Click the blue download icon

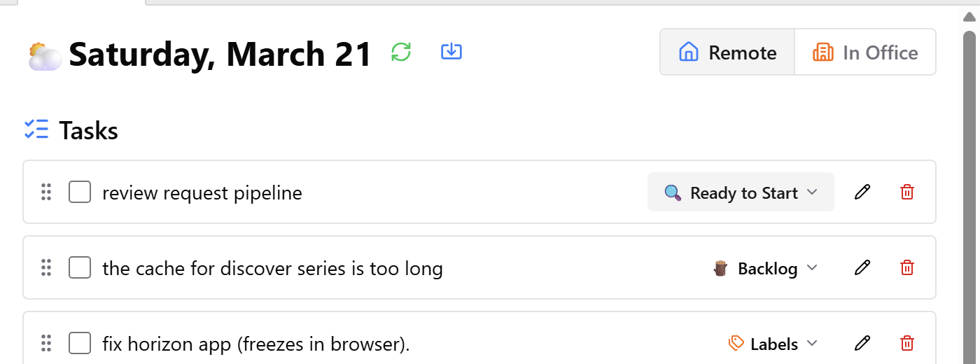(x=451, y=51)
